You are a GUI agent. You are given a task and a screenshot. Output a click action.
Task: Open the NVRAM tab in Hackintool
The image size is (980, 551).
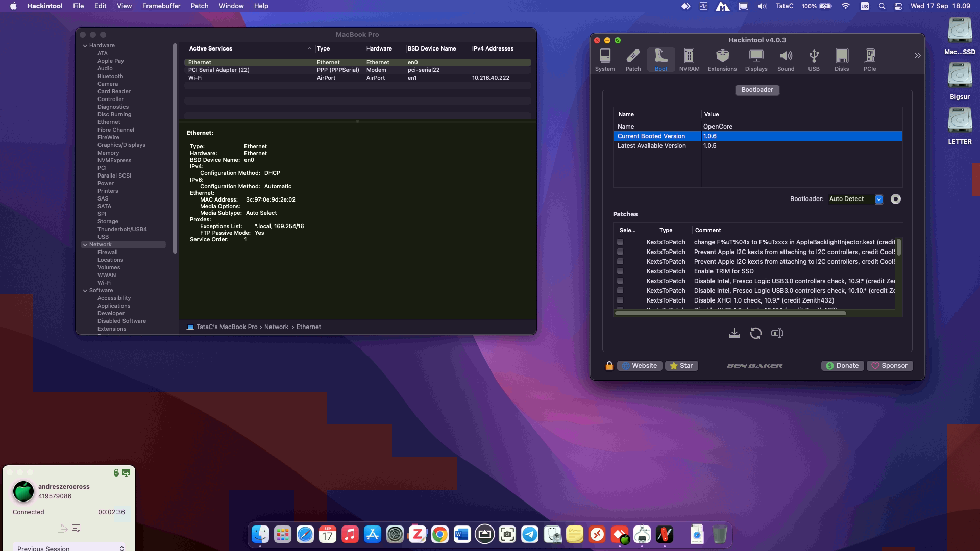coord(689,60)
